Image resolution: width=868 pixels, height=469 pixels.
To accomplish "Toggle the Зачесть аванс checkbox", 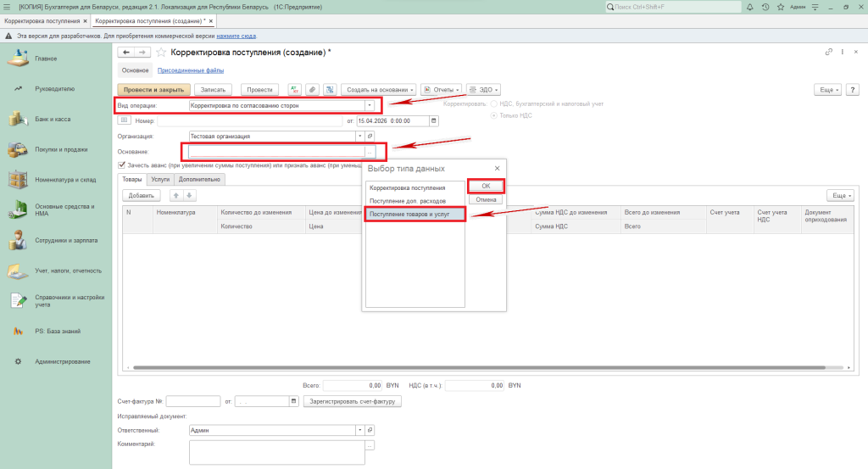I will [122, 165].
